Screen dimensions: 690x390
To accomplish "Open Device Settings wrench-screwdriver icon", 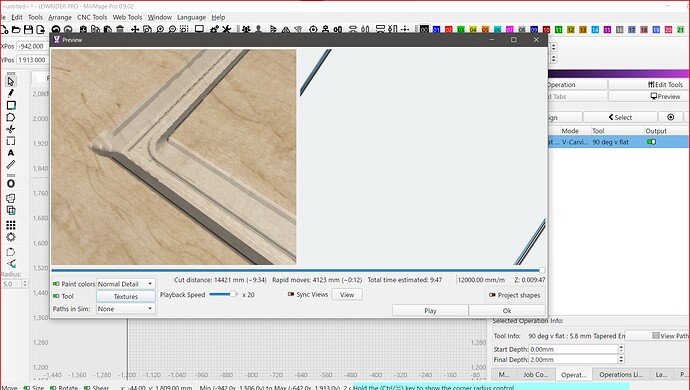I will 227,29.
